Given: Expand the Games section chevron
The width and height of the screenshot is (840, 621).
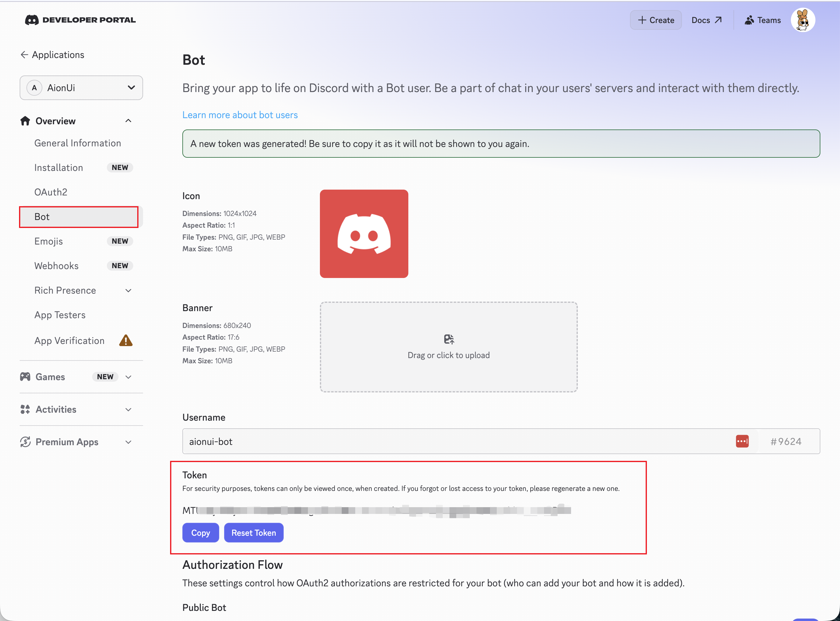Looking at the screenshot, I should pos(128,377).
